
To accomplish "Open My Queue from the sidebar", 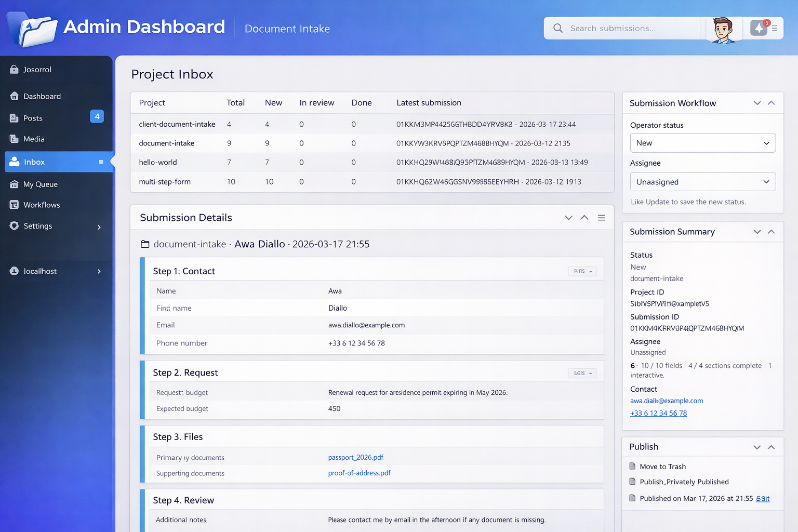I will pos(15,184).
